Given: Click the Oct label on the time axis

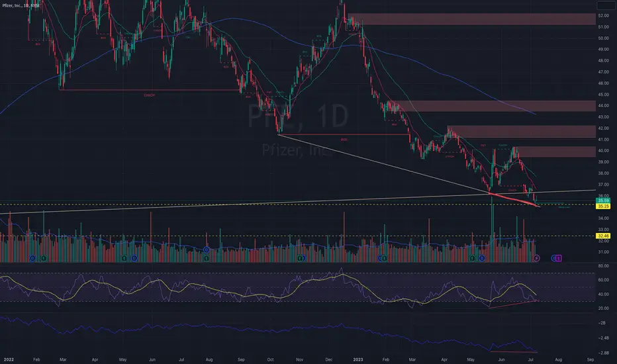Looking at the screenshot, I should (270, 359).
